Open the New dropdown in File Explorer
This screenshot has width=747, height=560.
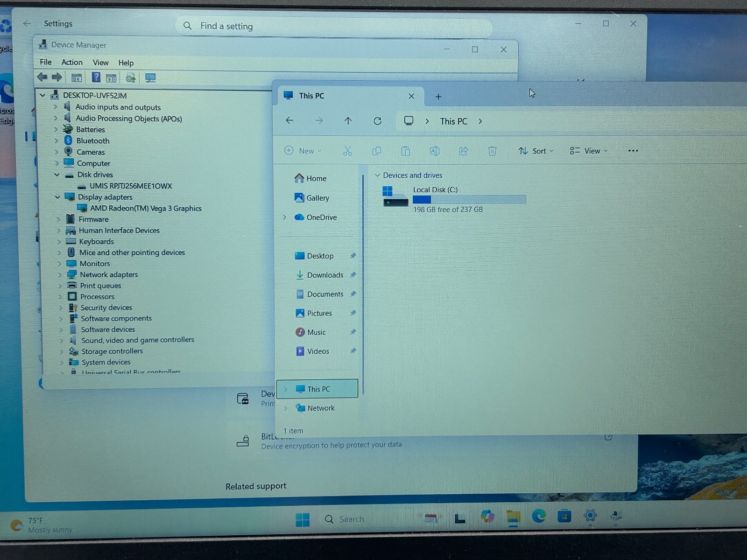pyautogui.click(x=303, y=151)
